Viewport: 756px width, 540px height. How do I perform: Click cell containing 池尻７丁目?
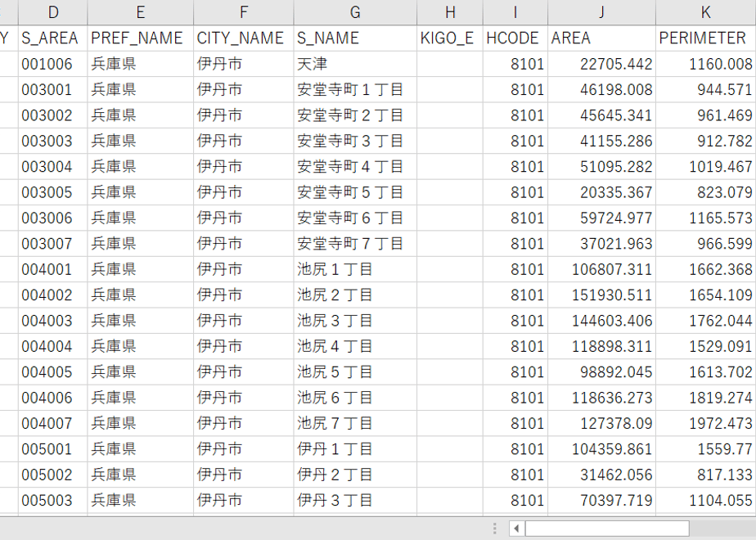[x=355, y=423]
